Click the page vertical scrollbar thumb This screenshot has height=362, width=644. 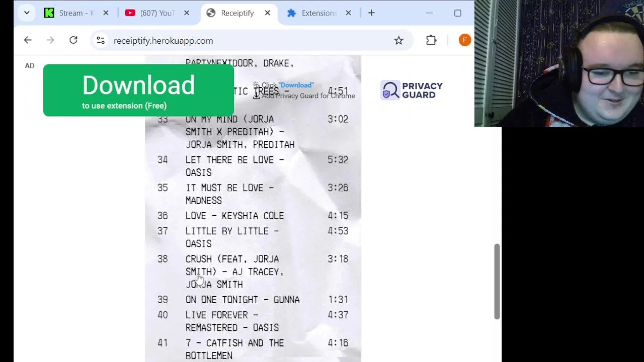coord(497,282)
